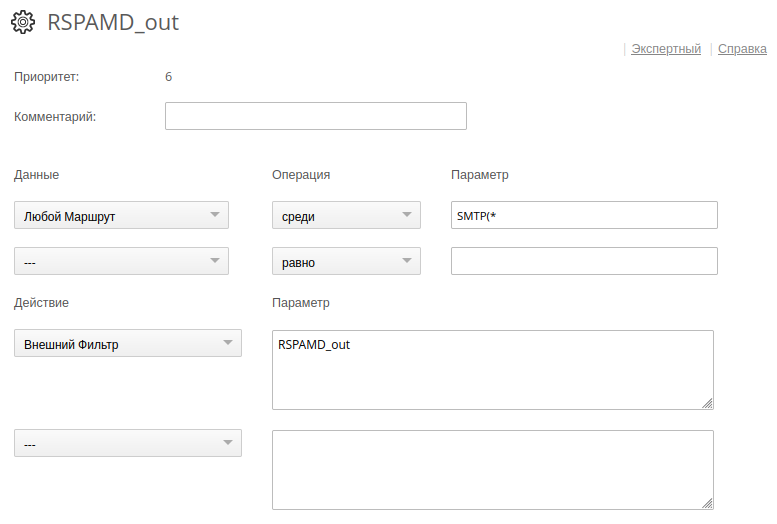Expand the empty second data dropdown
The width and height of the screenshot is (777, 524).
coord(121,261)
